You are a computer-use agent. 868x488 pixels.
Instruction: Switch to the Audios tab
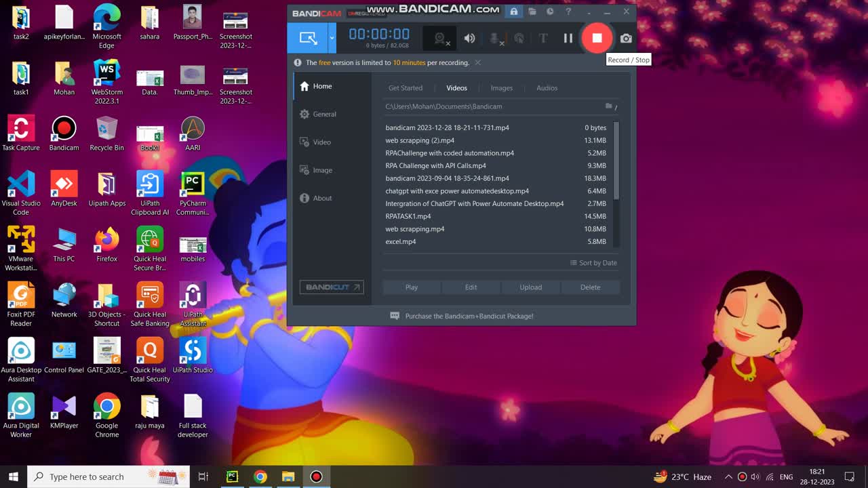point(547,88)
